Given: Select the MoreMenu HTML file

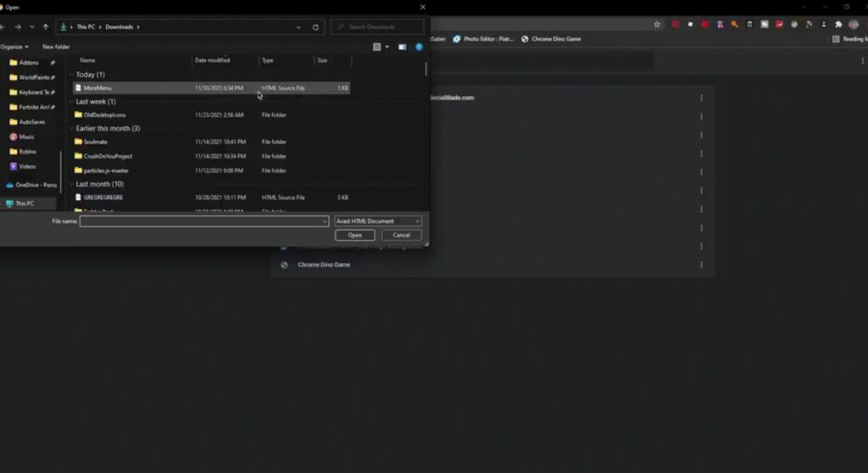Looking at the screenshot, I should tap(211, 88).
